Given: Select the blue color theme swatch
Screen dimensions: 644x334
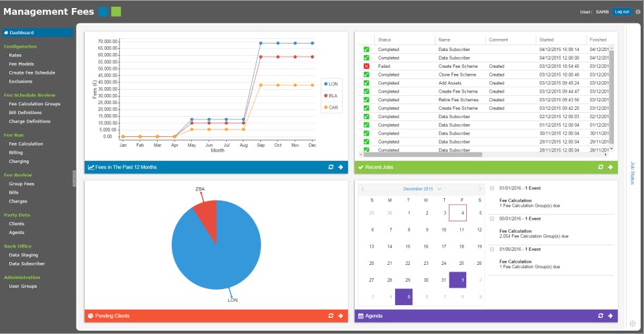Looking at the screenshot, I should click(103, 11).
